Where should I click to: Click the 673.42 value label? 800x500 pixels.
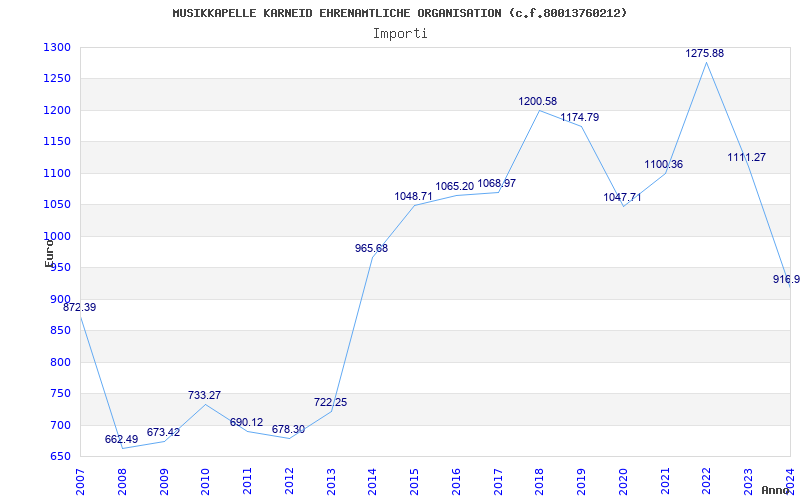[x=163, y=432]
